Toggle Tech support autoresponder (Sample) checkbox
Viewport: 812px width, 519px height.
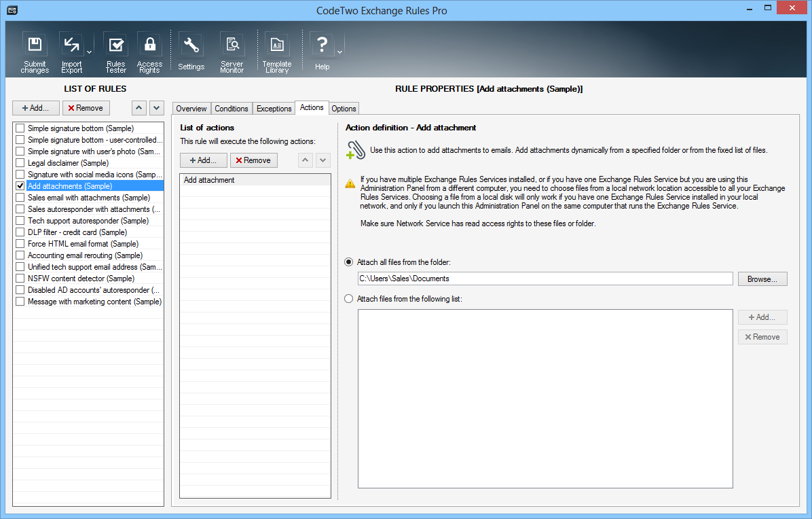[x=20, y=220]
